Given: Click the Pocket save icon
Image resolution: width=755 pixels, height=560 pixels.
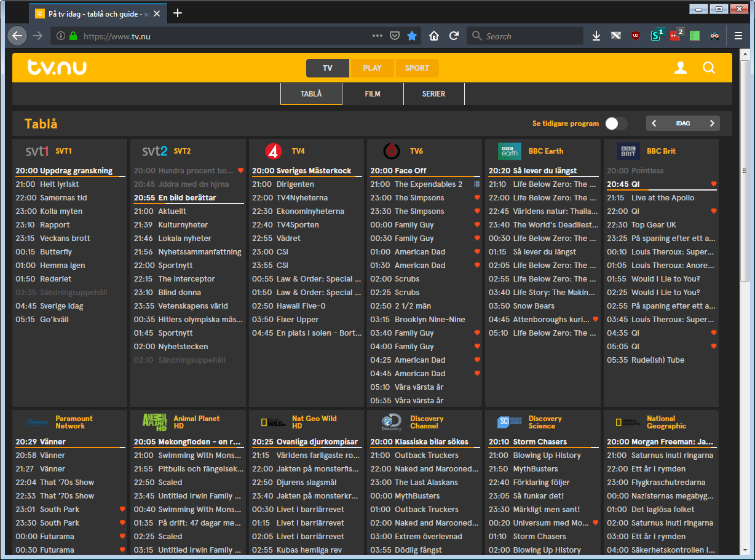Looking at the screenshot, I should click(x=395, y=36).
